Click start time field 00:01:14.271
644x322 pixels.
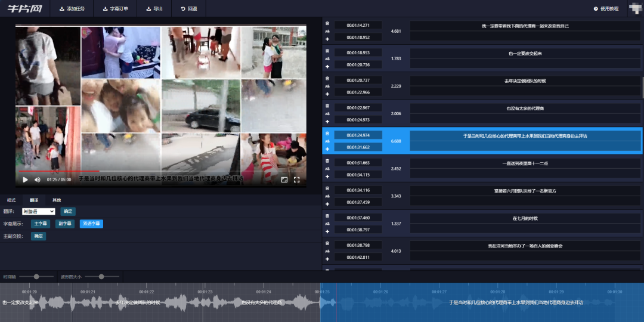[x=358, y=25]
